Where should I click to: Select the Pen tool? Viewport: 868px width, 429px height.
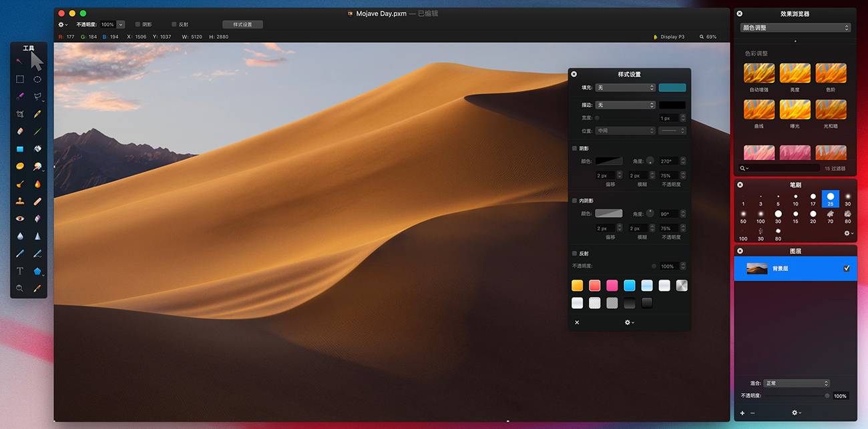coord(20,254)
